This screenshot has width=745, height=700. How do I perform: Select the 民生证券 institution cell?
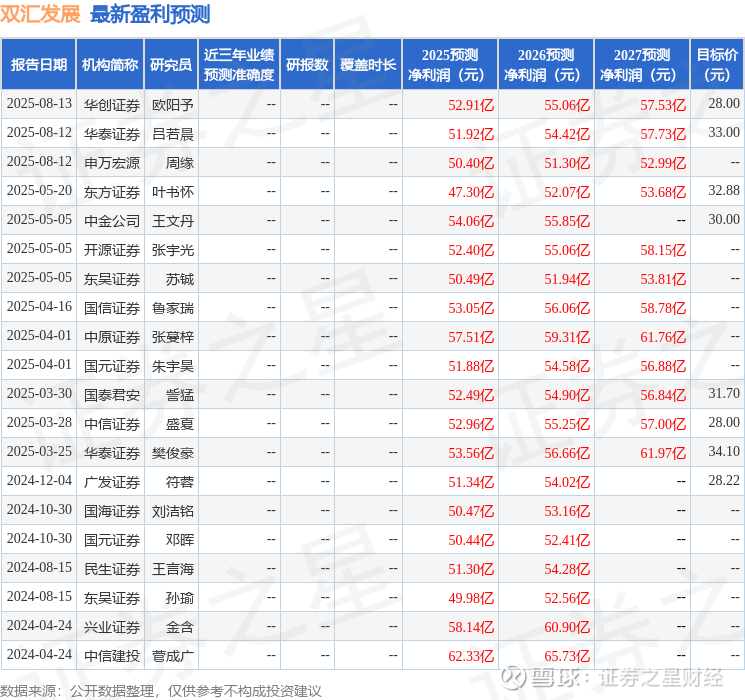(x=112, y=569)
